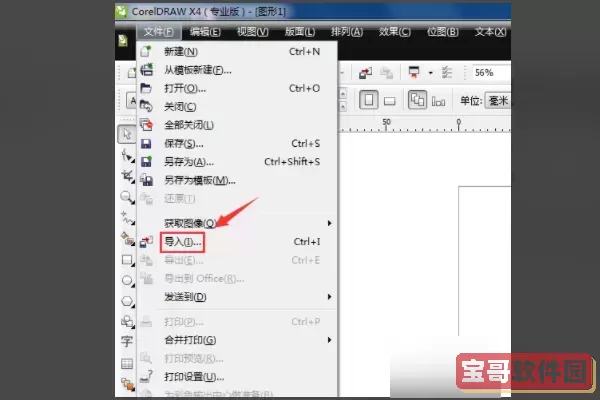Viewport: 600px width, 400px height.
Task: Select the Crop tool
Action: point(127,176)
